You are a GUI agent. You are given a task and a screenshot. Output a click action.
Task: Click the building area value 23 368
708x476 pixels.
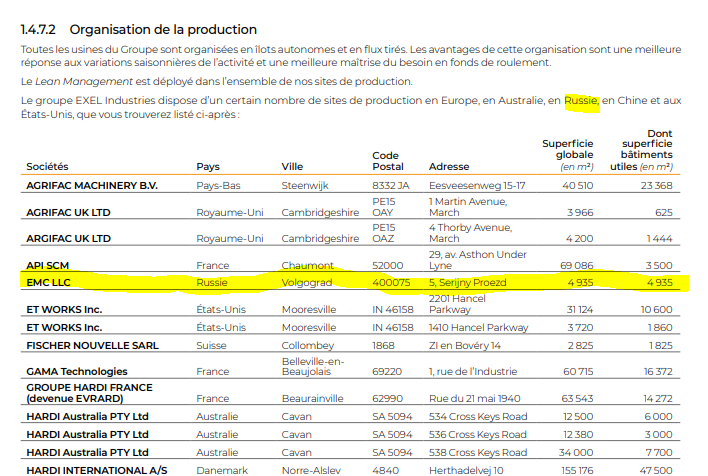[657, 186]
